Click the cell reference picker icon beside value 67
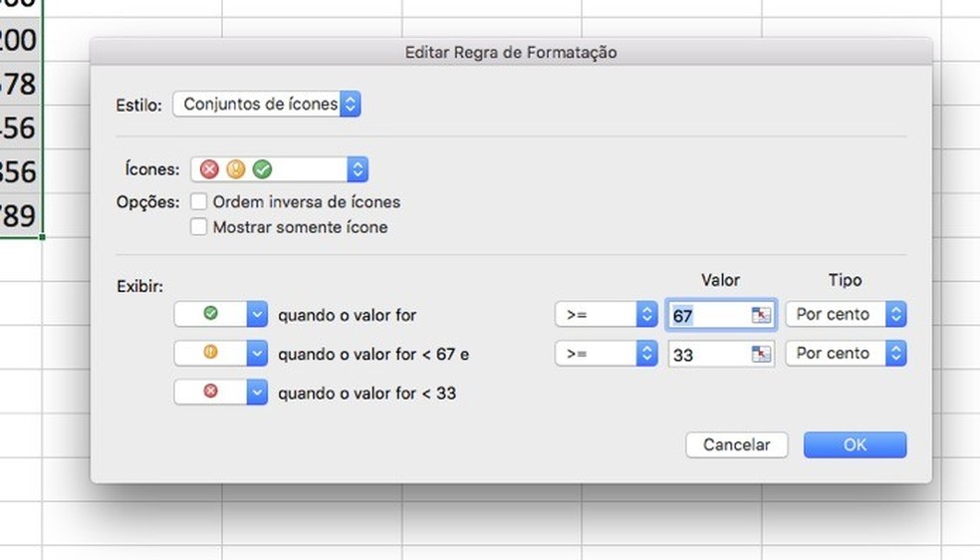 click(x=762, y=315)
